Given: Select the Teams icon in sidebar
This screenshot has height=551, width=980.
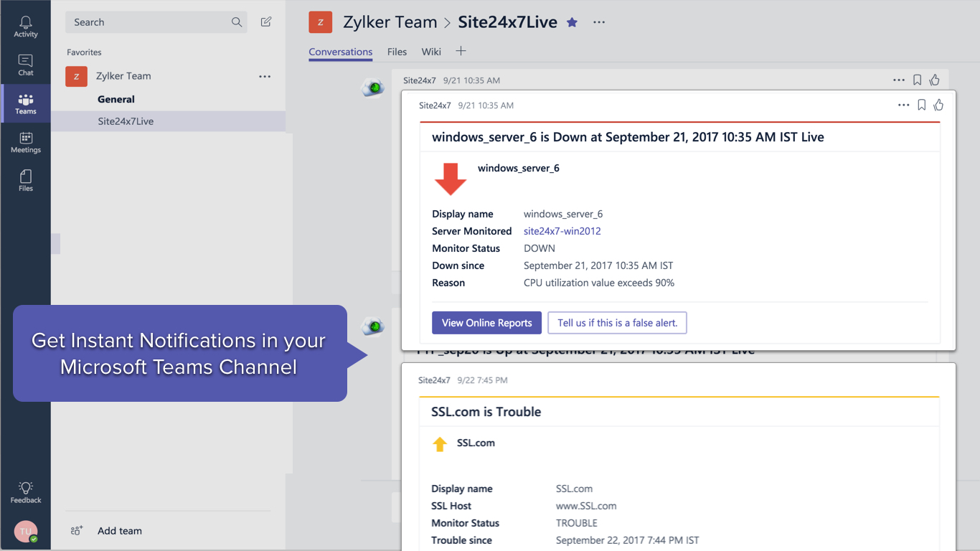Looking at the screenshot, I should (x=26, y=104).
